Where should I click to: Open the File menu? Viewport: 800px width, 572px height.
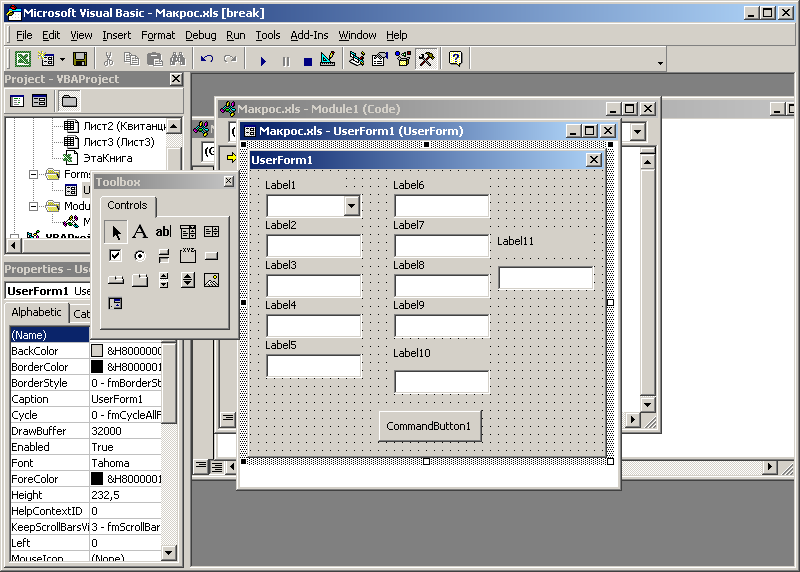click(24, 35)
